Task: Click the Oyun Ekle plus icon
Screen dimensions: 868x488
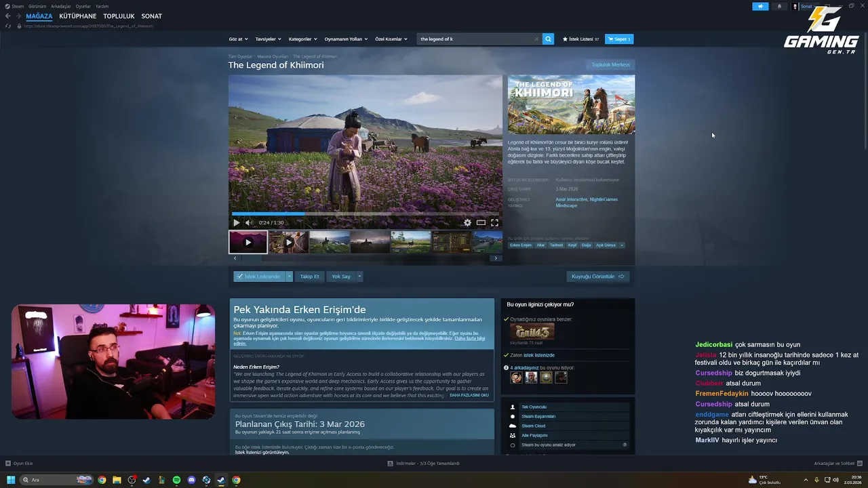Action: tap(8, 464)
